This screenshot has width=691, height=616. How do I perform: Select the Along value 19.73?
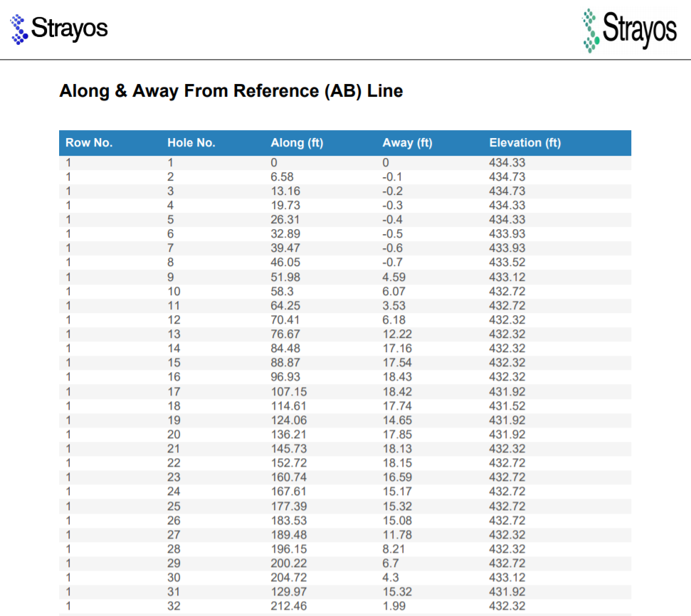(285, 206)
